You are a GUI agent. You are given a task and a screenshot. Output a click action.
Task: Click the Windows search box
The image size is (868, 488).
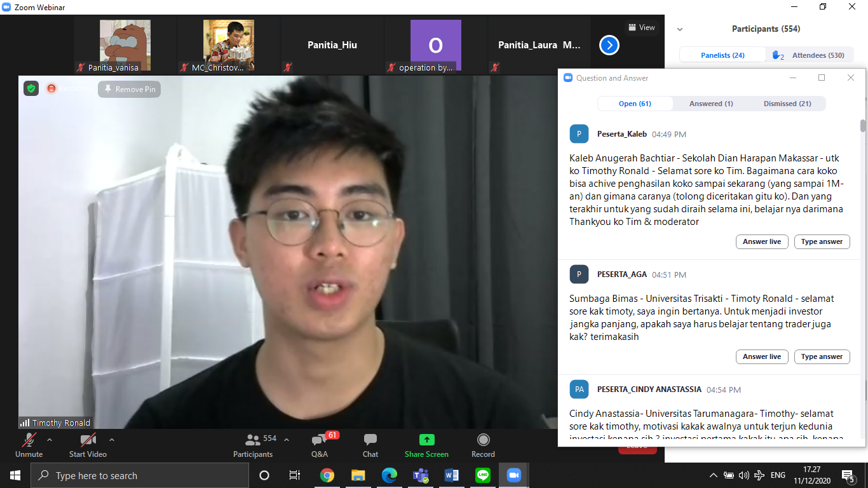point(140,475)
